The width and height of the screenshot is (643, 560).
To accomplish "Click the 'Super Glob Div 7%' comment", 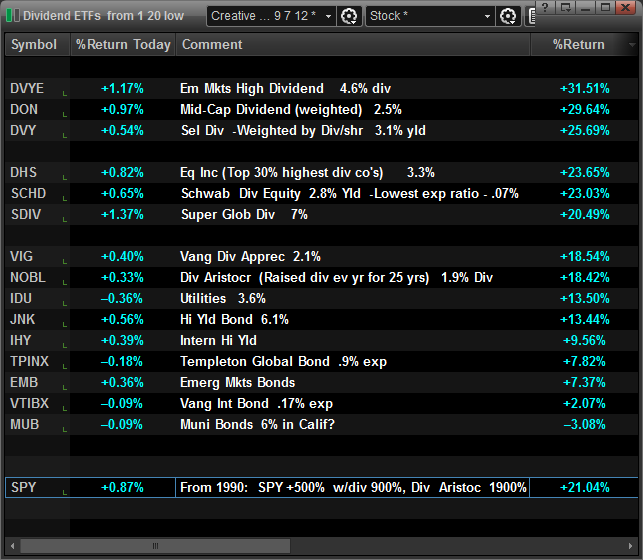I will click(x=244, y=214).
